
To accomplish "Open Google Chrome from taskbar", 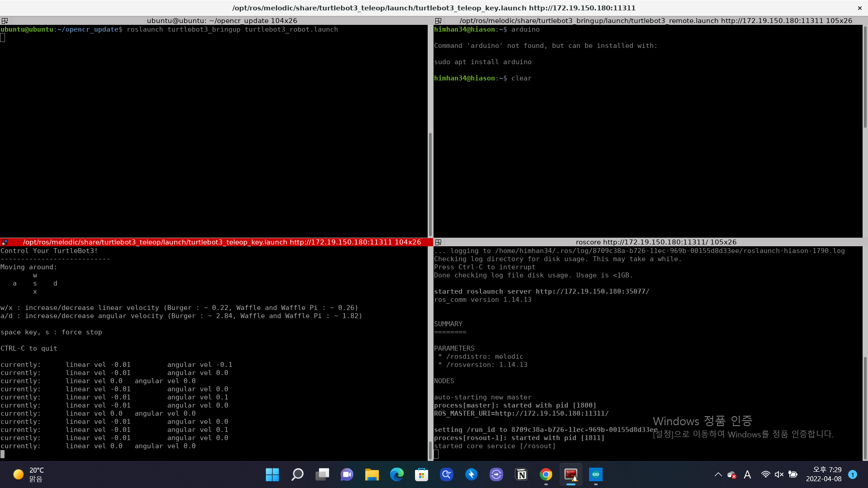I will tap(546, 474).
